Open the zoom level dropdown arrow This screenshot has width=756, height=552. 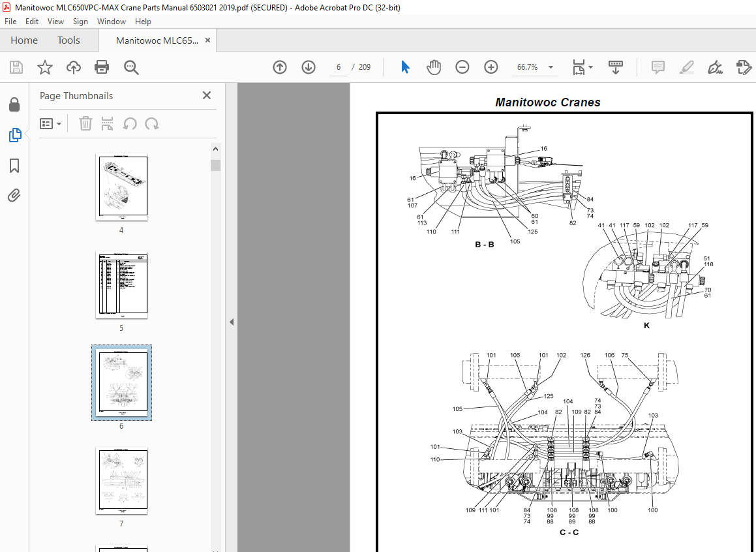pos(551,67)
